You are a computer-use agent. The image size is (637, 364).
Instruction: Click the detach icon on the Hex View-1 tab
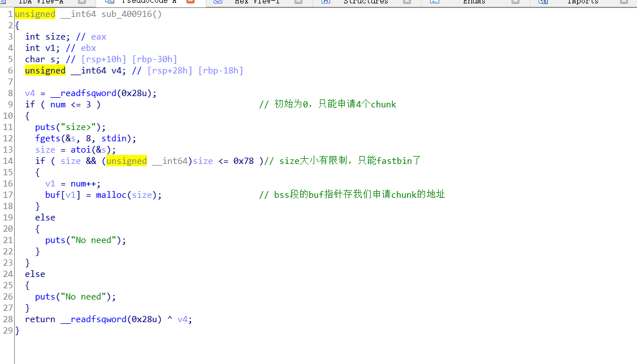point(298,2)
